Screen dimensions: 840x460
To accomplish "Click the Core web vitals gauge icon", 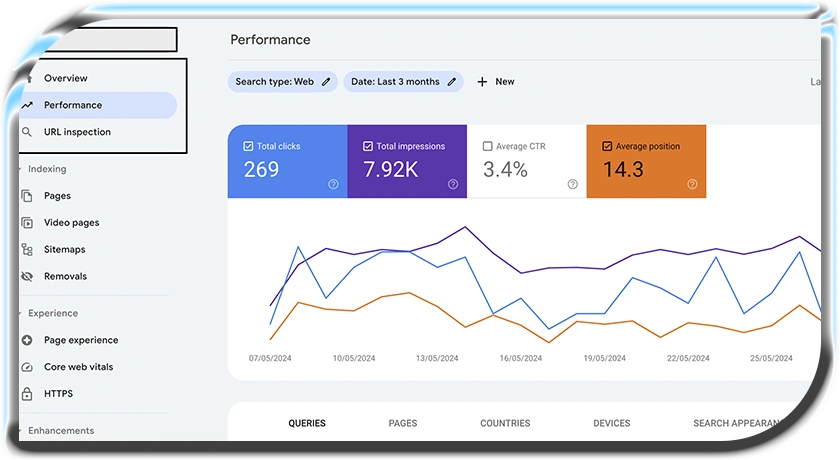I will click(27, 367).
